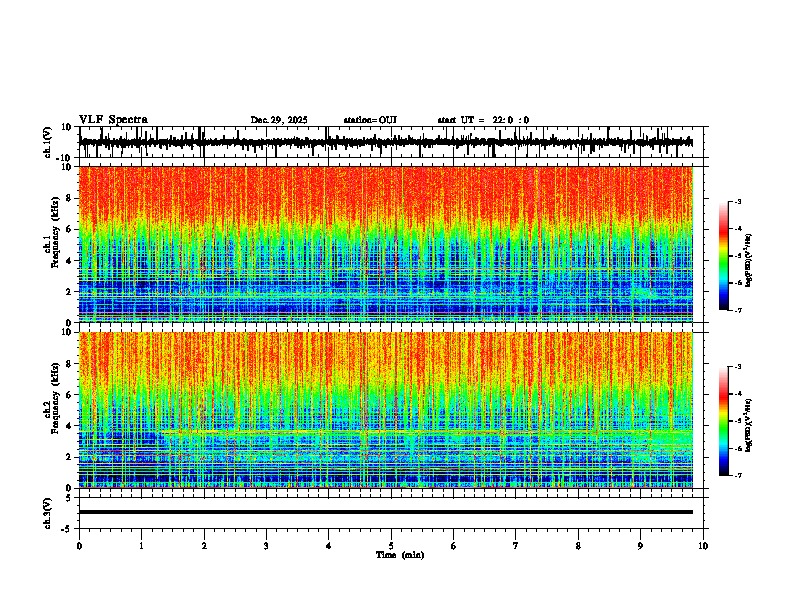Click tick label 6 on the Time axis
792x612 pixels.
(454, 546)
